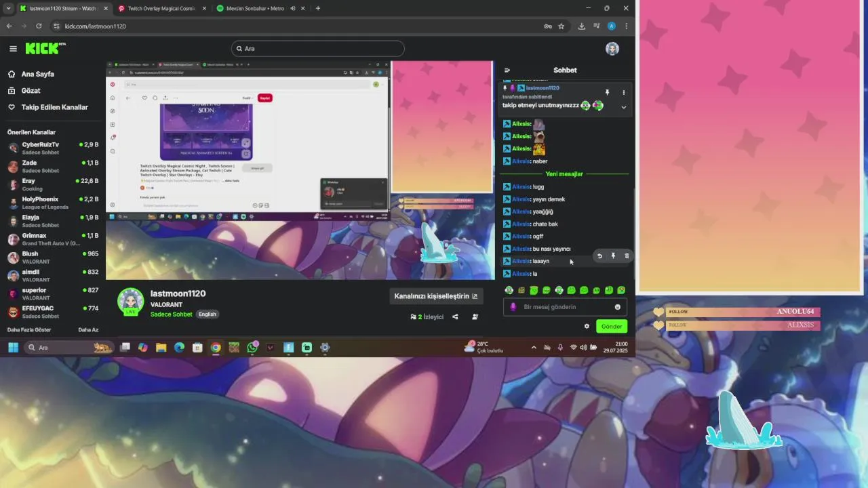The height and width of the screenshot is (488, 868).
Task: Click the 'Bir mesaj gönderin' chat field
Action: [x=565, y=307]
